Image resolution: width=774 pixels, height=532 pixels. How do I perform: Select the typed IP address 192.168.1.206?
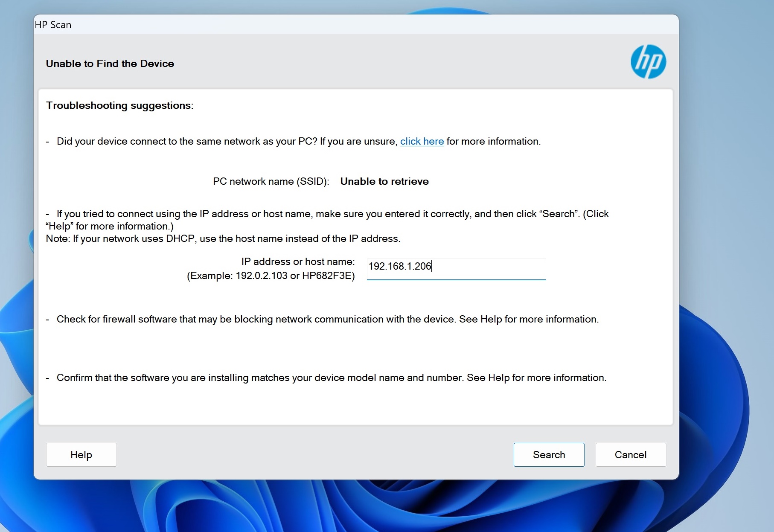[x=400, y=266]
